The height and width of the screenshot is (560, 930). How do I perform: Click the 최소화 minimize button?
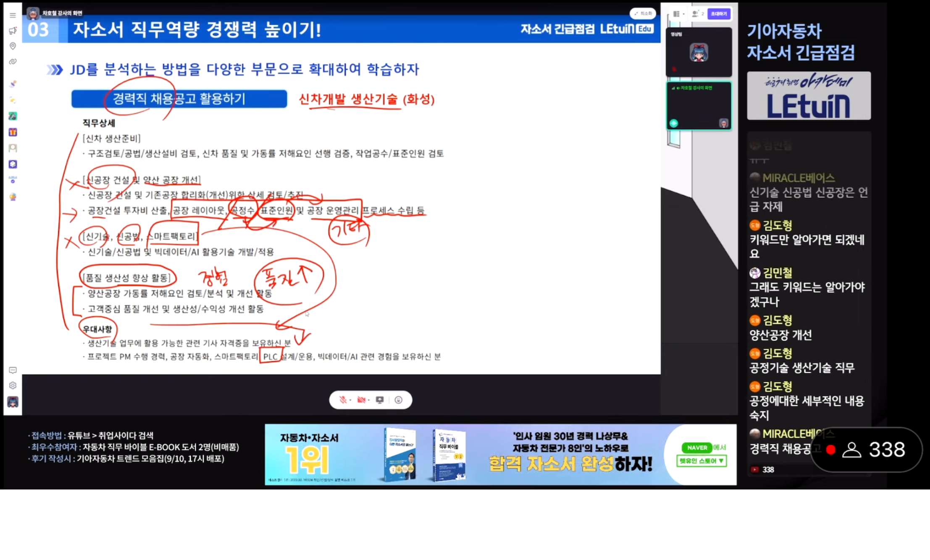coord(643,14)
